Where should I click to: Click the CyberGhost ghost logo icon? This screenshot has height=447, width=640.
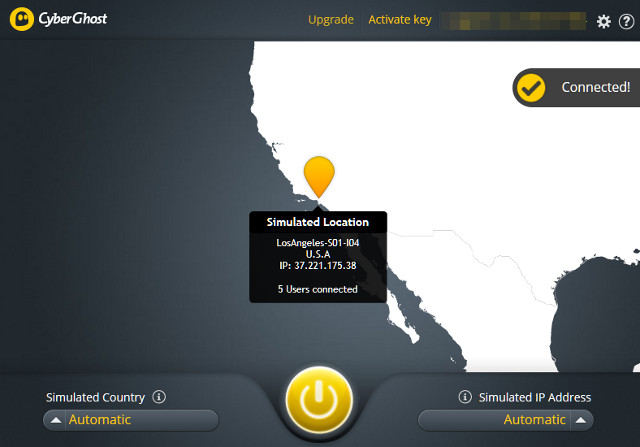[x=22, y=19]
